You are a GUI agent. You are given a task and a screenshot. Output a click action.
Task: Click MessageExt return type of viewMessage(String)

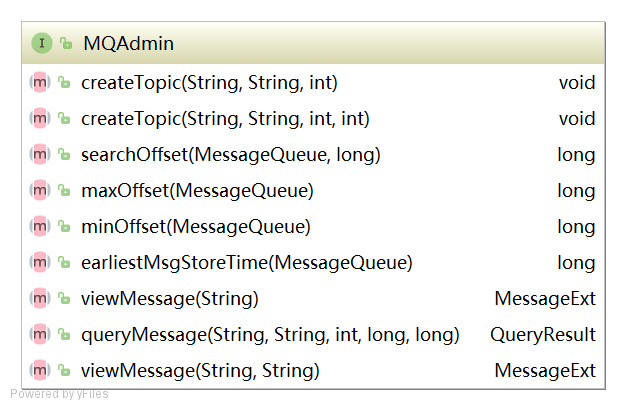pos(545,298)
